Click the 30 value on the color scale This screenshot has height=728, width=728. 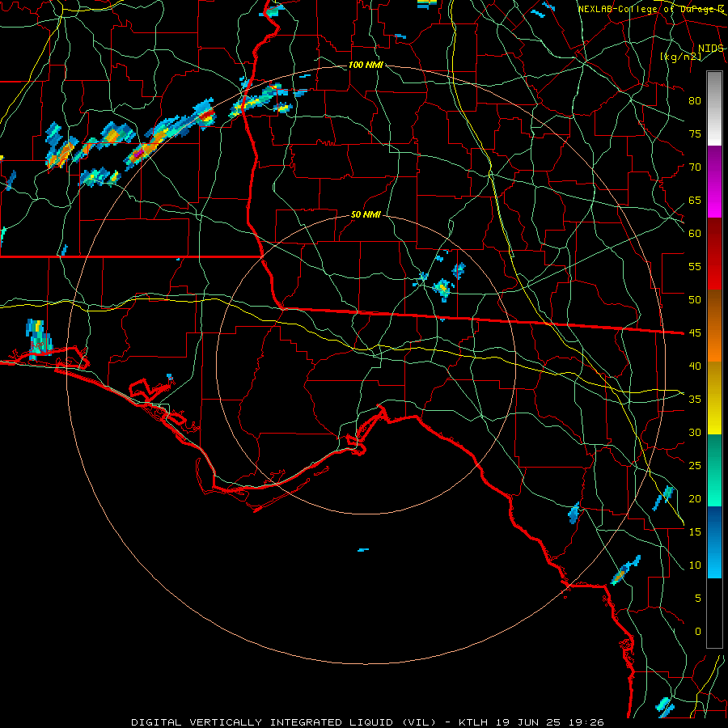click(695, 432)
